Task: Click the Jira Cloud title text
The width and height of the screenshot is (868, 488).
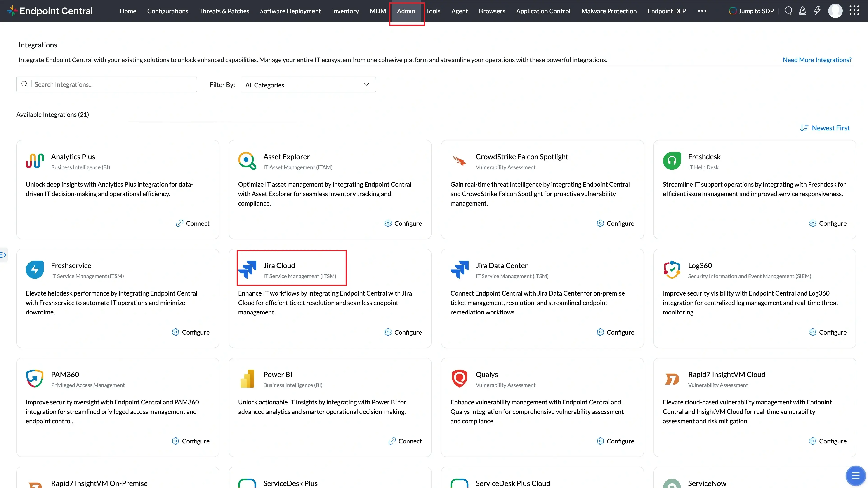Action: click(279, 265)
